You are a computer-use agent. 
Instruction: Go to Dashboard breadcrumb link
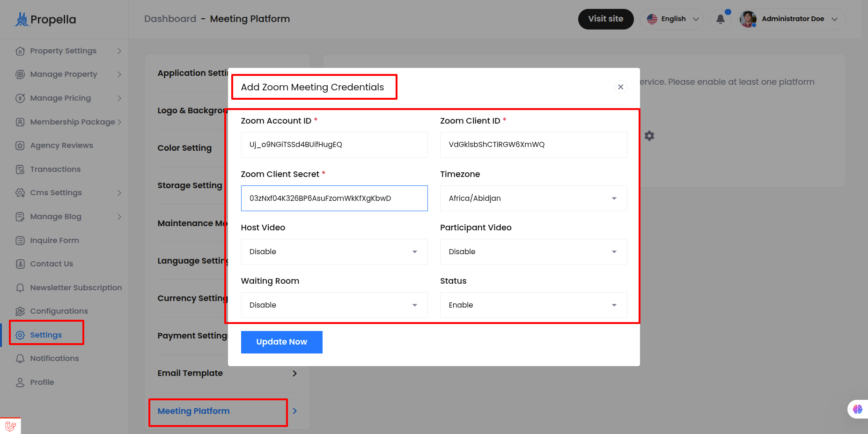pos(170,19)
